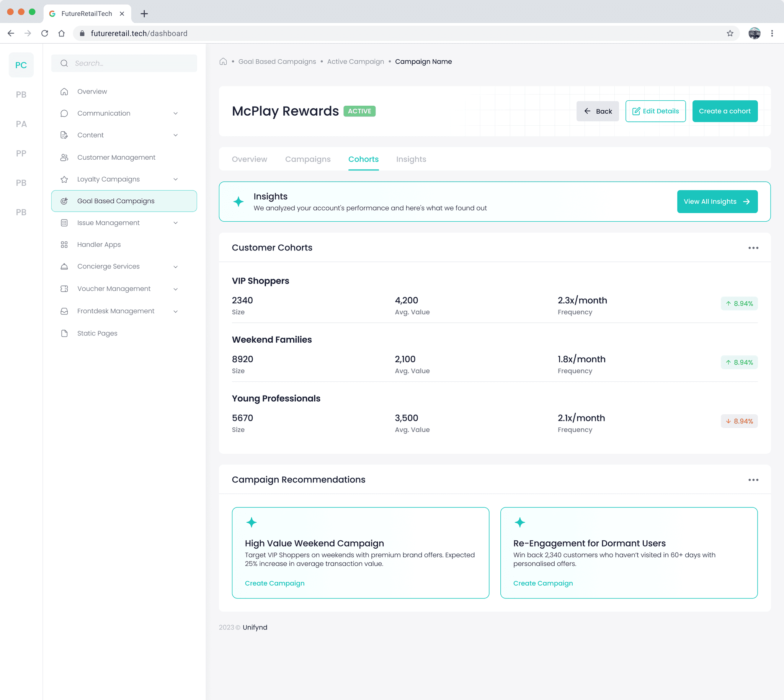Bookmark page with the star icon
Screen dimensions: 784x700
(x=730, y=33)
